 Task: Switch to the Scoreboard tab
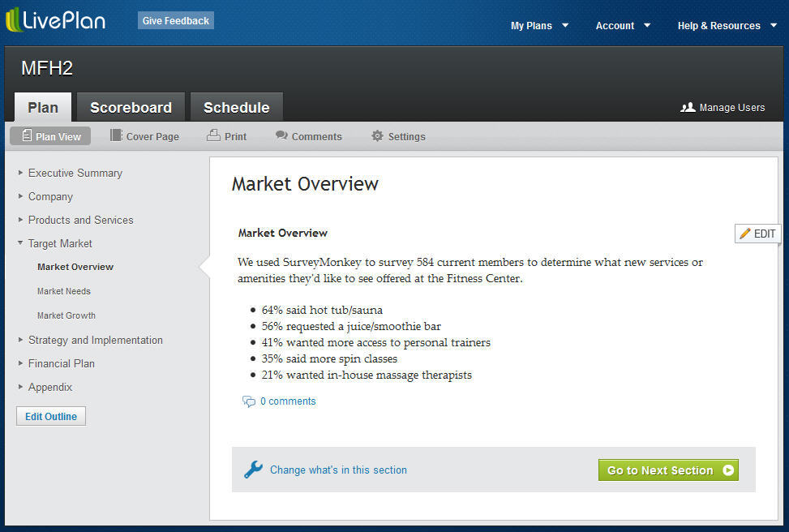coord(130,106)
